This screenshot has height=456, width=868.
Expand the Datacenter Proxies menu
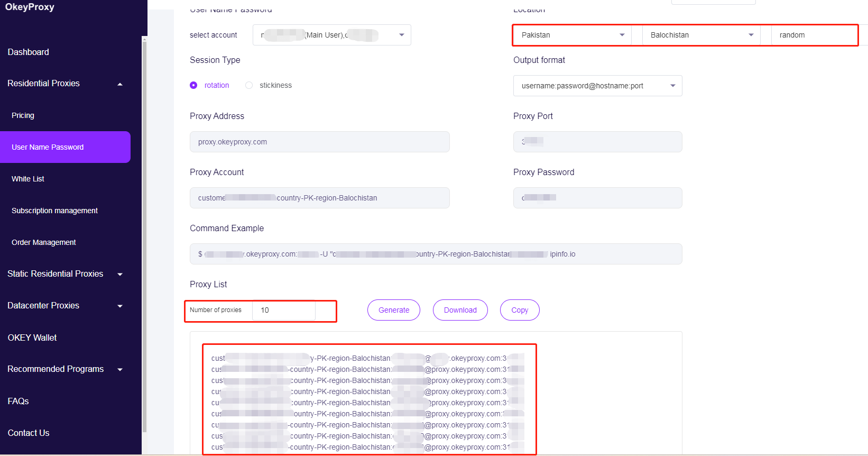tap(119, 306)
